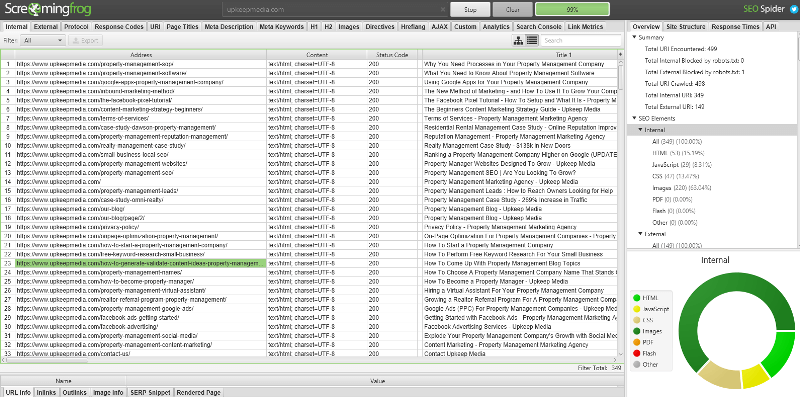Select the Images legend color swatch
Screen dimensions: 800x397
pyautogui.click(x=636, y=331)
